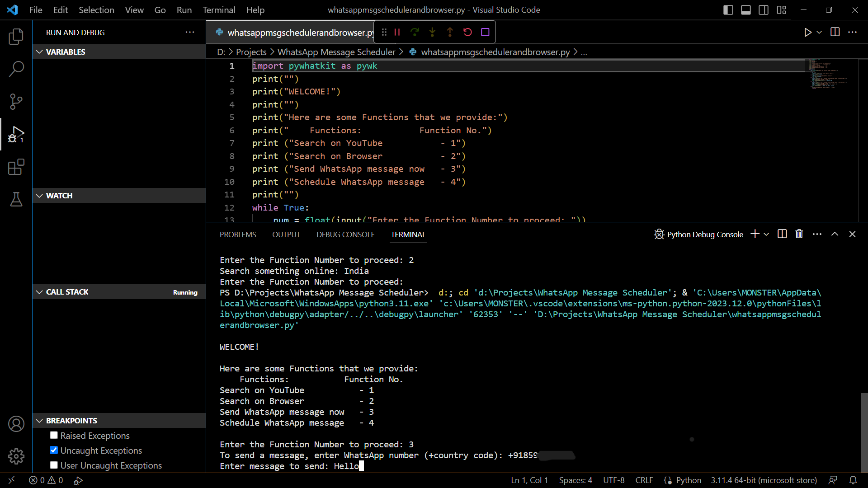Stop the running debug session
The height and width of the screenshot is (488, 868).
tap(486, 32)
